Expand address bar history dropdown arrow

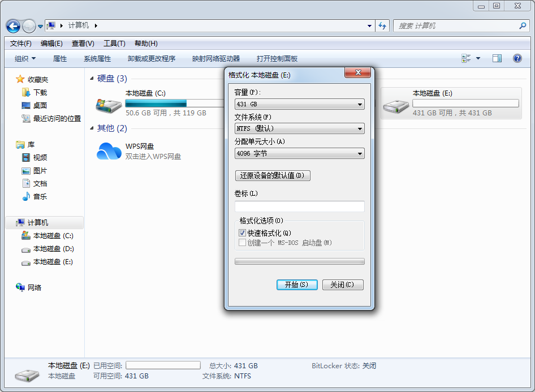click(369, 26)
